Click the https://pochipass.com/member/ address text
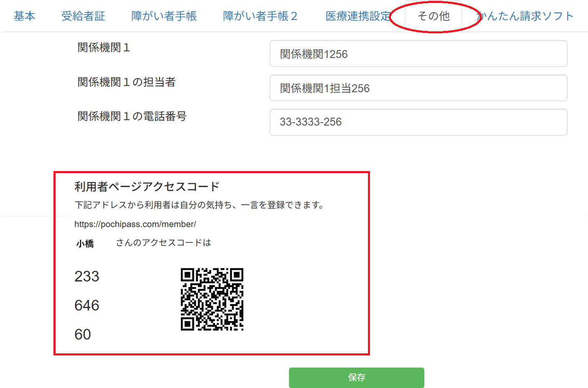588x388 pixels. coord(135,224)
